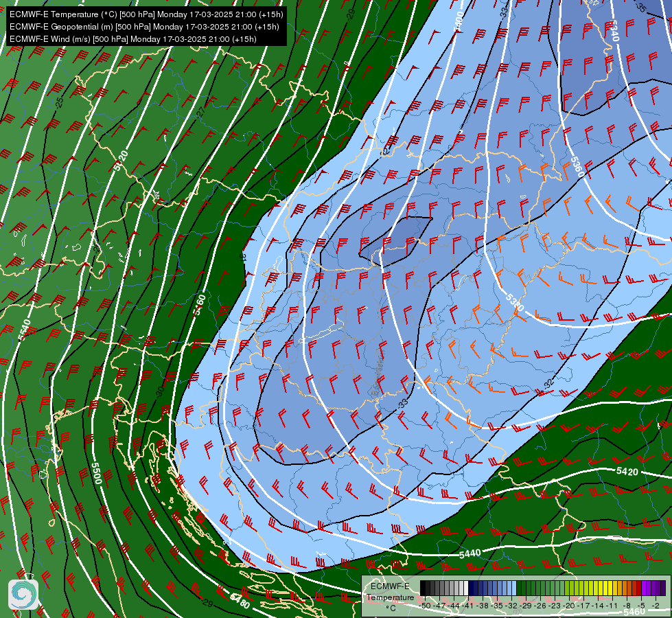Image resolution: width=672 pixels, height=618 pixels.
Task: Click the 5380 geopotential contour label
Action: click(x=515, y=303)
